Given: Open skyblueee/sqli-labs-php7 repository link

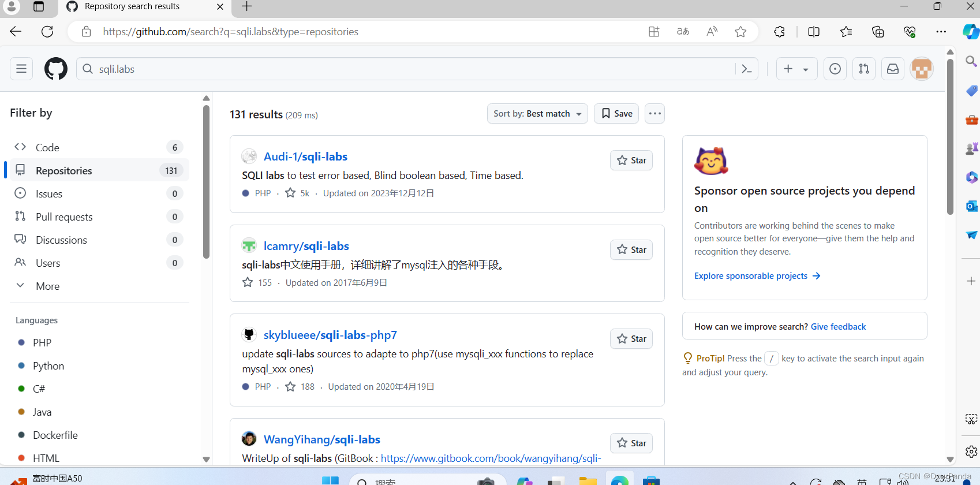Looking at the screenshot, I should 330,335.
